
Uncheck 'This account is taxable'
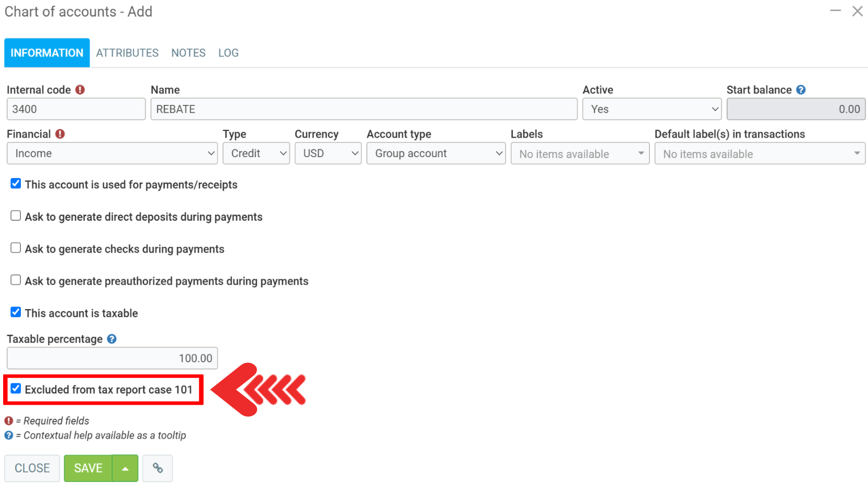point(16,312)
